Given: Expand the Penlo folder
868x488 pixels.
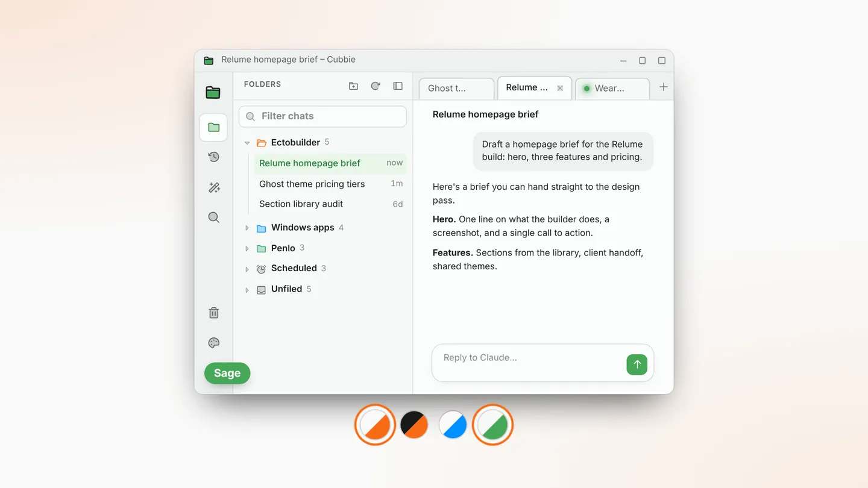Looking at the screenshot, I should [247, 248].
